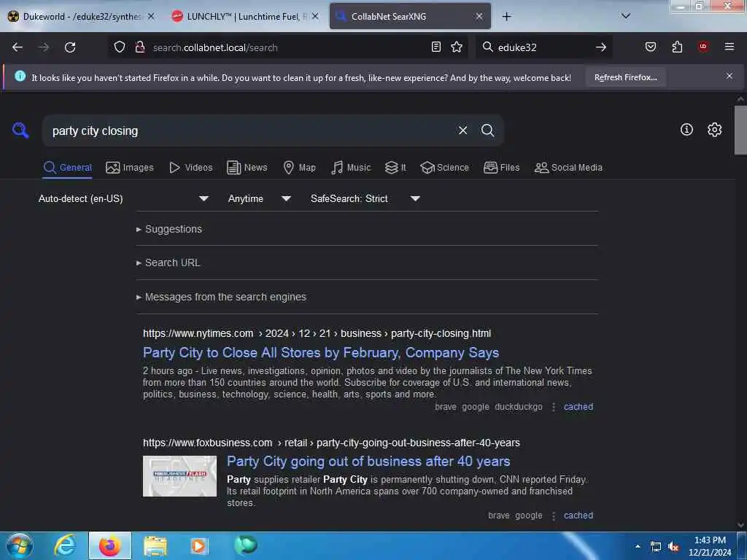Open the SafeSearch: Strict dropdown

[365, 198]
